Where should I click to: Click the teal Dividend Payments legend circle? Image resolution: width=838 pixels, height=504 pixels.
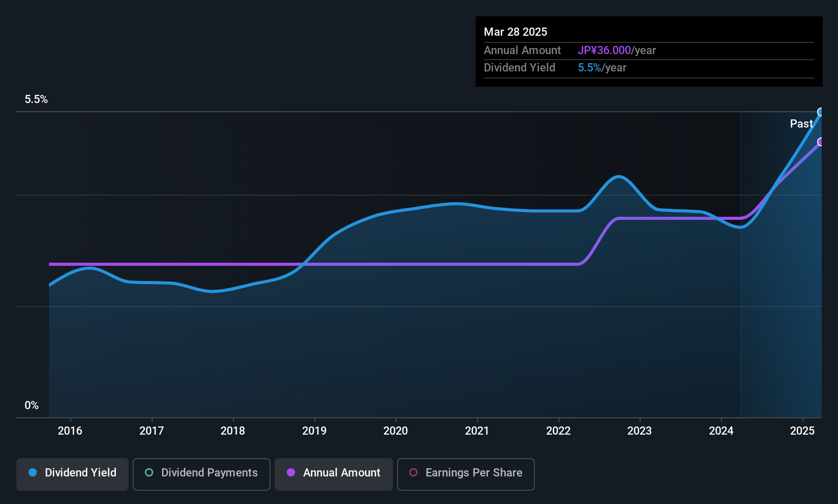[x=149, y=472]
